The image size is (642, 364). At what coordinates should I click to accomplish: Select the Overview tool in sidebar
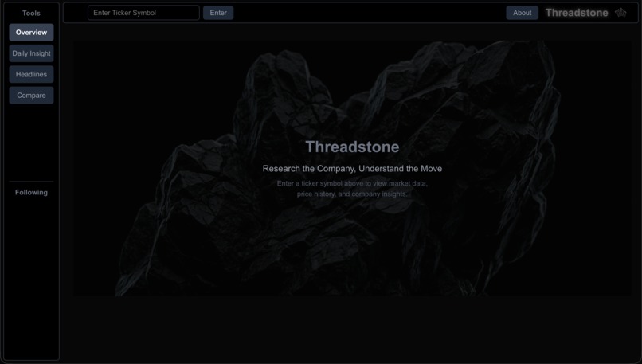click(31, 33)
